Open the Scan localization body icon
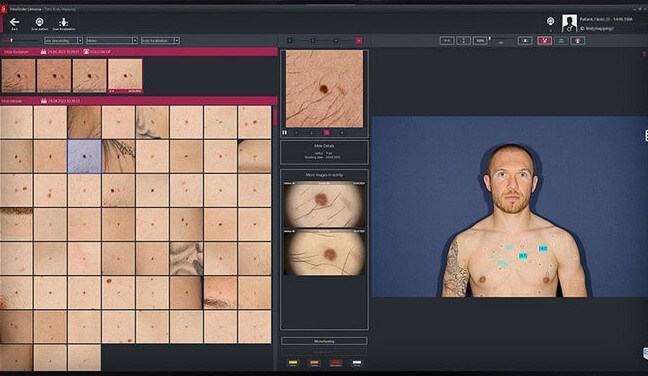Screen dimensions: 648x376 [64, 22]
